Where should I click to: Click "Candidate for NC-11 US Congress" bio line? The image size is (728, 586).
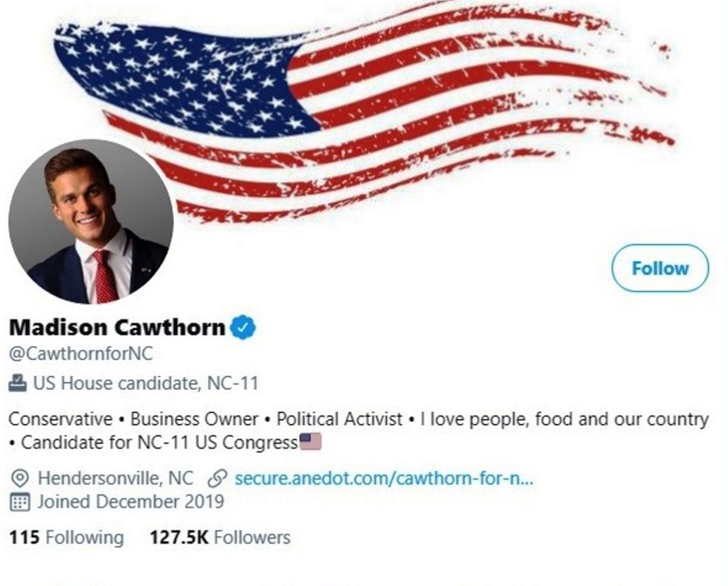pyautogui.click(x=159, y=443)
